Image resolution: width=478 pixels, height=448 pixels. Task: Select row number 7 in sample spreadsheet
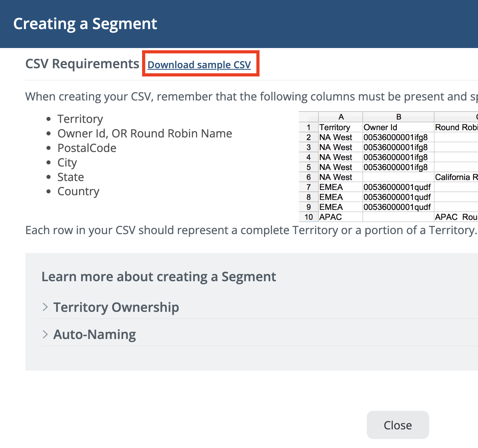(308, 187)
